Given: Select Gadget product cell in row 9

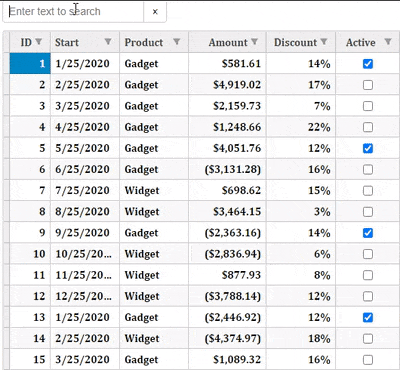Looking at the screenshot, I should click(154, 233).
